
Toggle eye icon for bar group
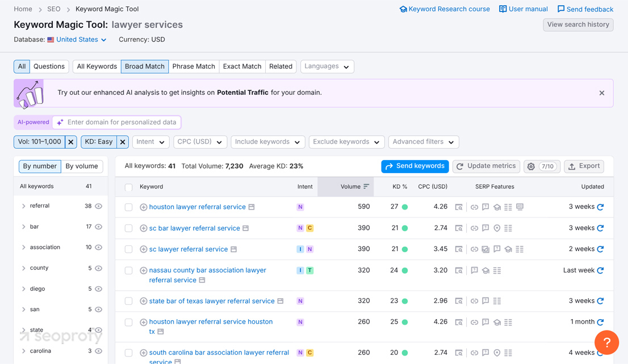99,227
